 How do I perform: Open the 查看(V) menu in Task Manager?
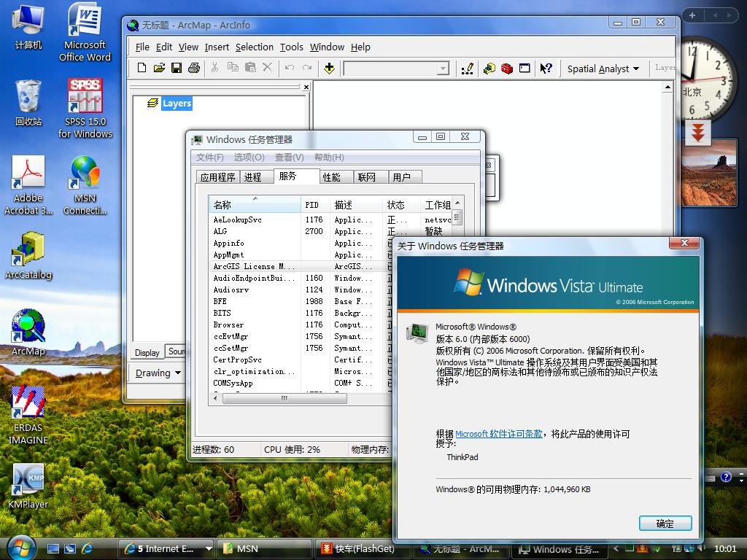pos(289,157)
